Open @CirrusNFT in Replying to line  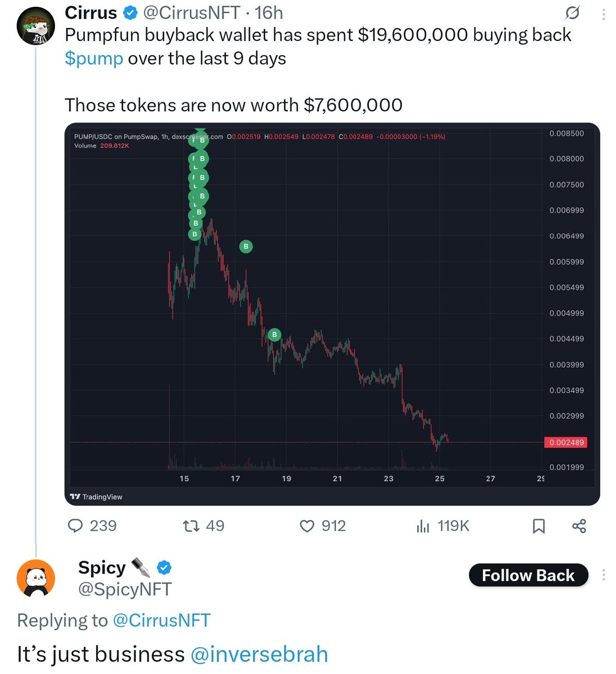[x=162, y=620]
